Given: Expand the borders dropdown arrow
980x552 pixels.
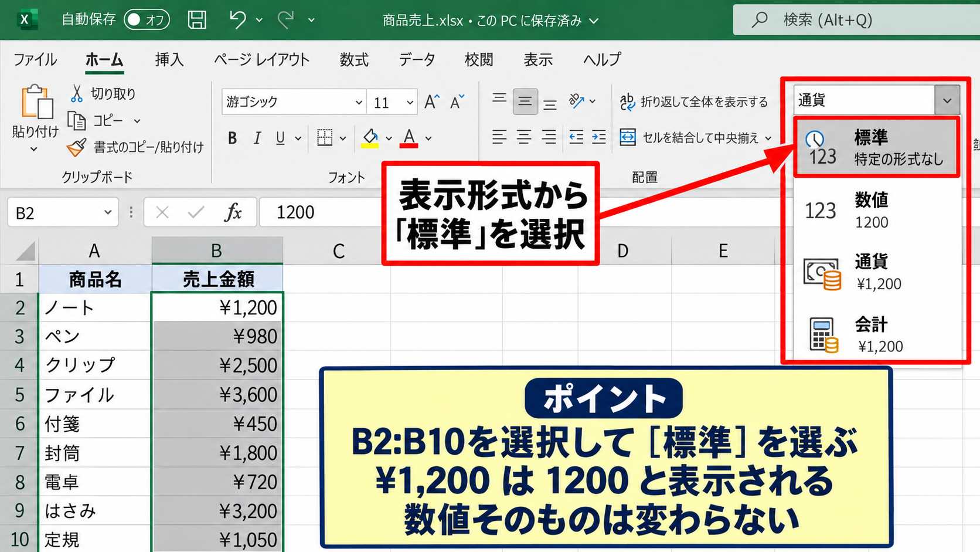Looking at the screenshot, I should click(343, 138).
